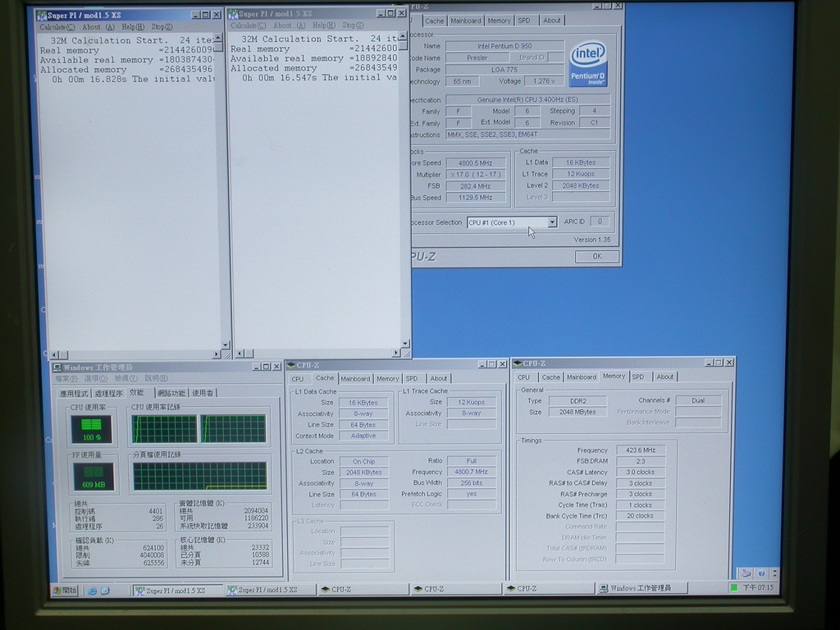Click the Intel Pentium D logo in CPU-Z
This screenshot has width=840, height=630.
(x=588, y=64)
